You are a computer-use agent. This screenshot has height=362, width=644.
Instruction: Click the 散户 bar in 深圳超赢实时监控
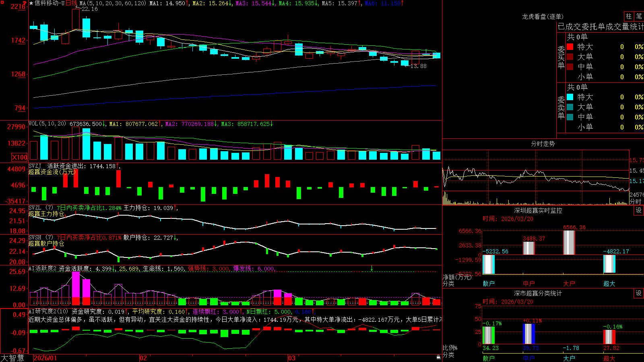pyautogui.click(x=488, y=264)
